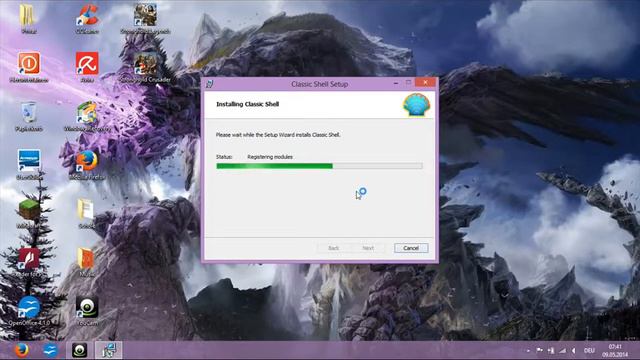Open Firefox from the taskbar
640x360 pixels.
[21, 350]
